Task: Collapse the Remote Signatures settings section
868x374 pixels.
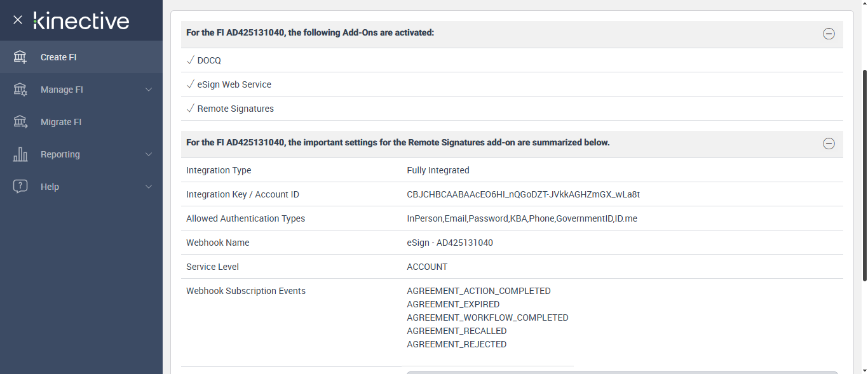Action: tap(829, 144)
